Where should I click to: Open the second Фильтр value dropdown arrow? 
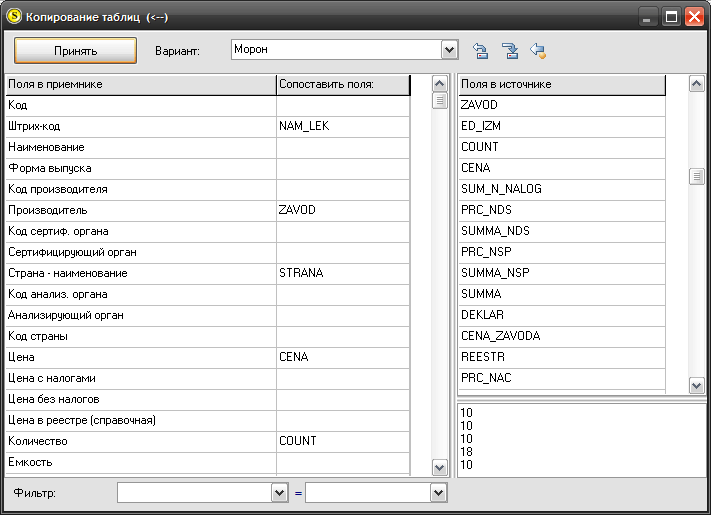[x=438, y=493]
